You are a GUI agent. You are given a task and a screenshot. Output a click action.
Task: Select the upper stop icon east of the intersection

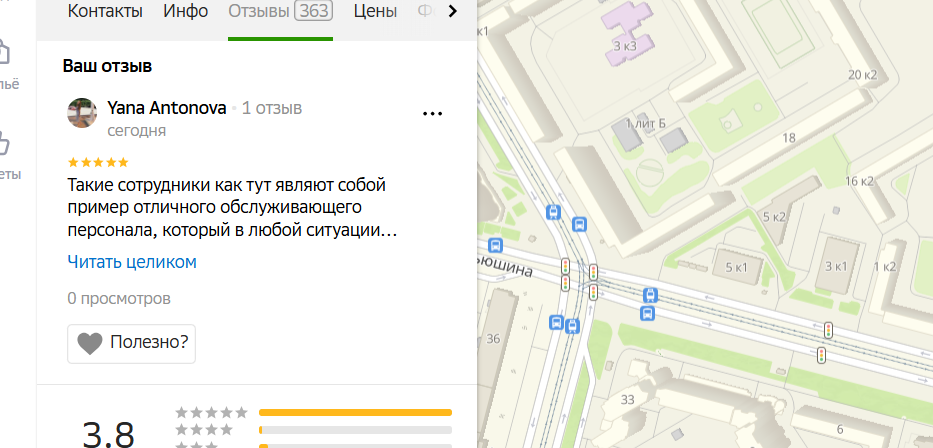coord(650,295)
